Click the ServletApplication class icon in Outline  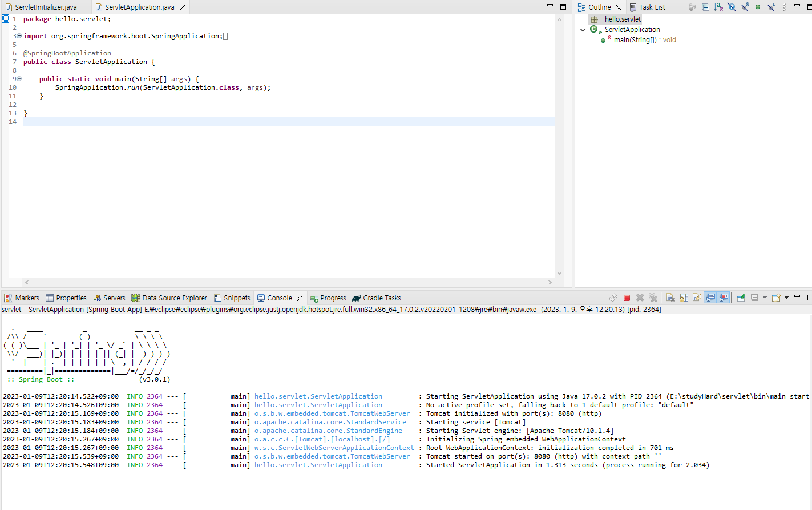pos(594,29)
